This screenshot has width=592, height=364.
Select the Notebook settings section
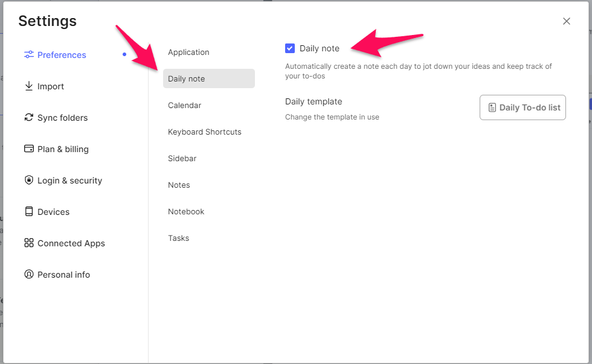tap(186, 211)
